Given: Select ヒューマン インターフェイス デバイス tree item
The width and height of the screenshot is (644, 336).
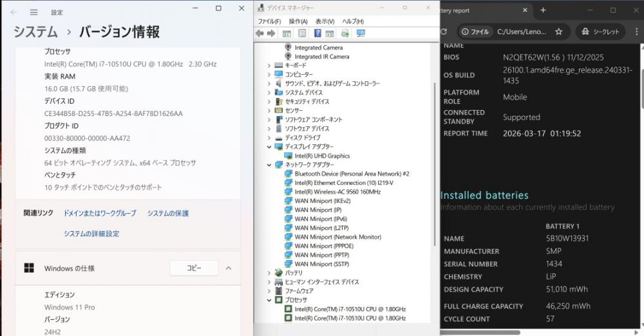Looking at the screenshot, I should (321, 282).
